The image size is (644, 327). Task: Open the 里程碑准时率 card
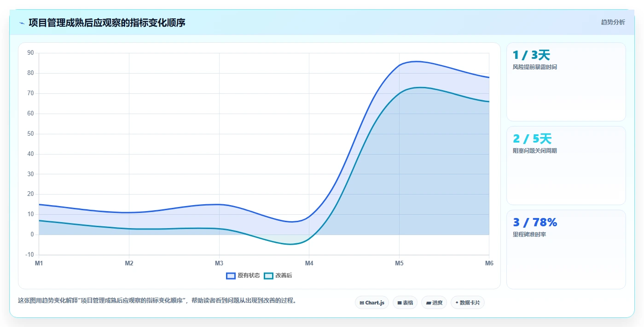tap(566, 250)
